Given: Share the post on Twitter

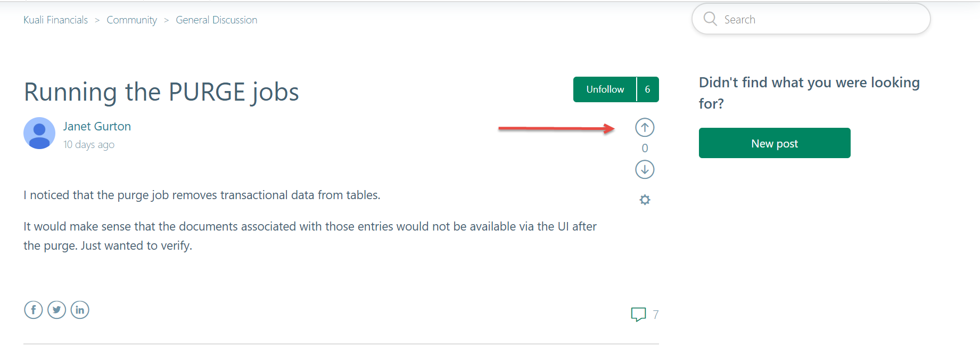Looking at the screenshot, I should tap(56, 310).
